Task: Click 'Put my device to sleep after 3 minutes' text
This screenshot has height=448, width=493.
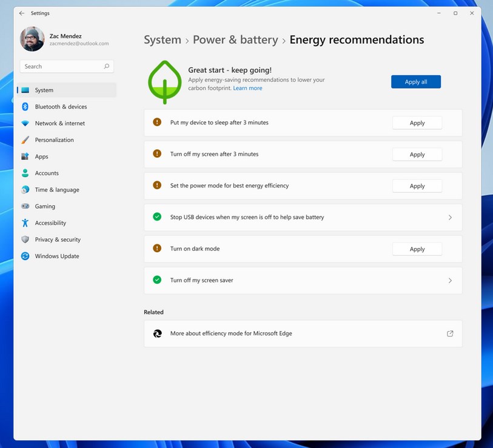Action: pos(219,122)
